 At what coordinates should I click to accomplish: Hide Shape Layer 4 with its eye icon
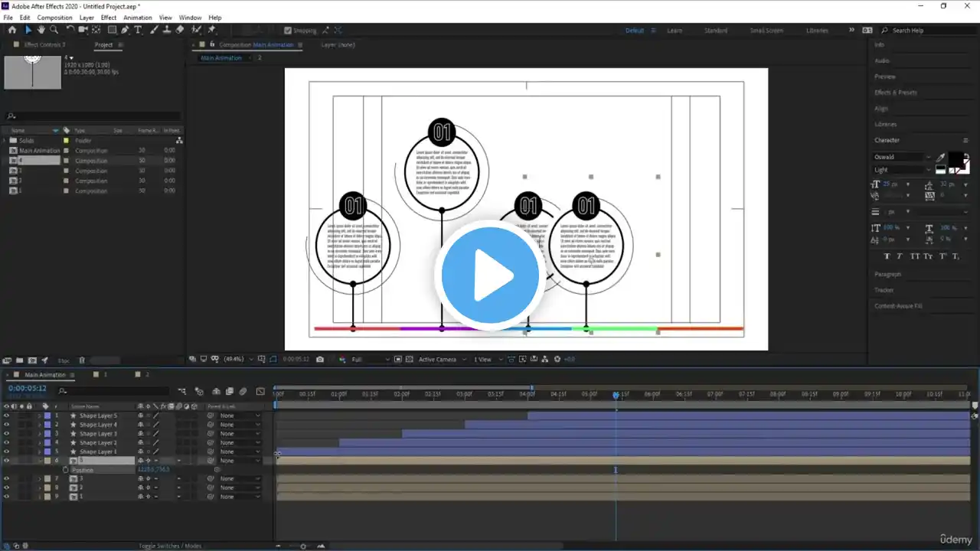click(7, 425)
